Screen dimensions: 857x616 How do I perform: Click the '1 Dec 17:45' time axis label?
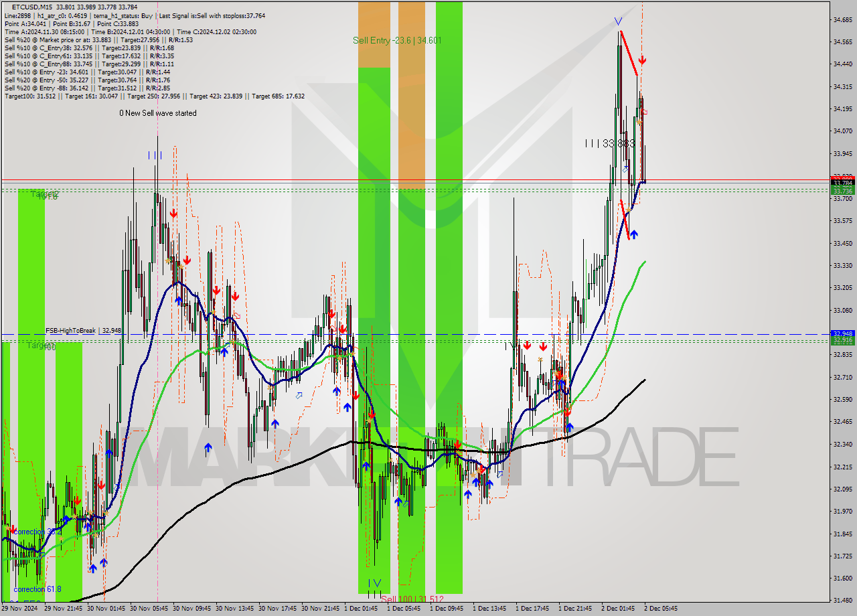534,609
